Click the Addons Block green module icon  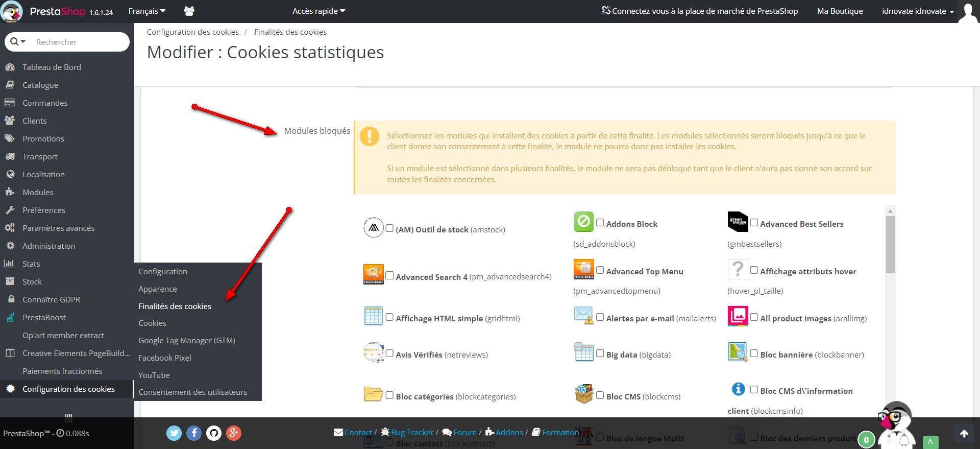click(x=584, y=222)
